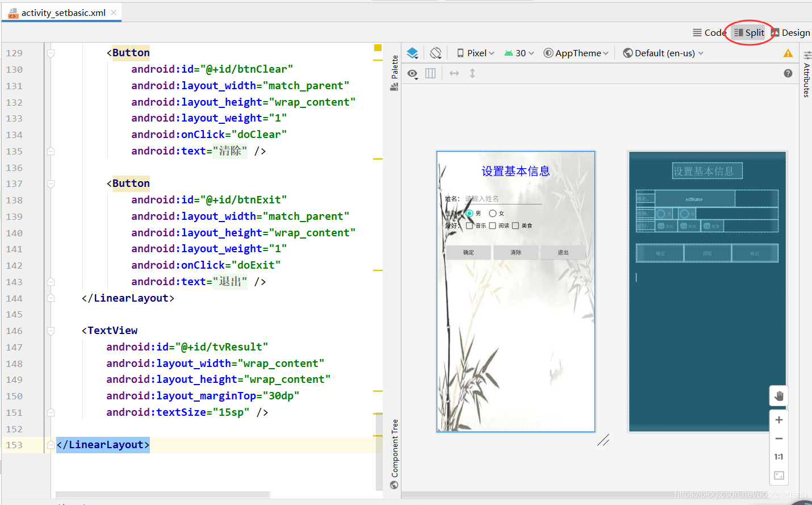Click the zoom to fit screen icon

coord(779,475)
